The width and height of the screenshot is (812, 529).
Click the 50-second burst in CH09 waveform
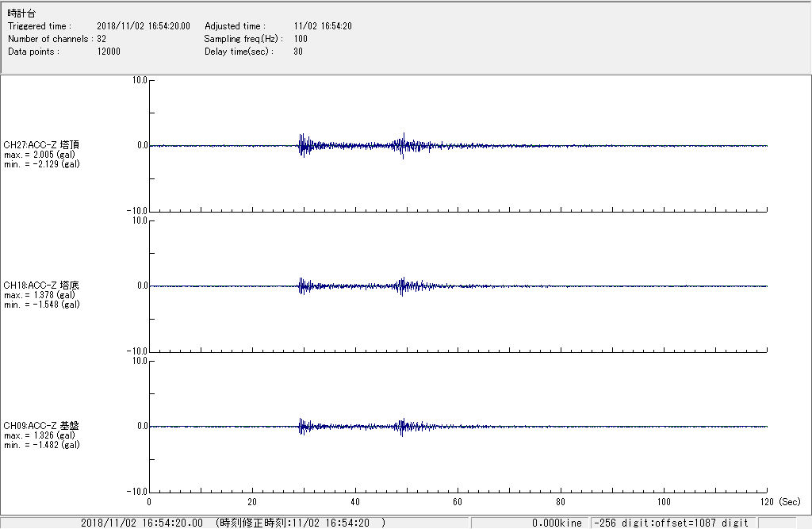404,427
